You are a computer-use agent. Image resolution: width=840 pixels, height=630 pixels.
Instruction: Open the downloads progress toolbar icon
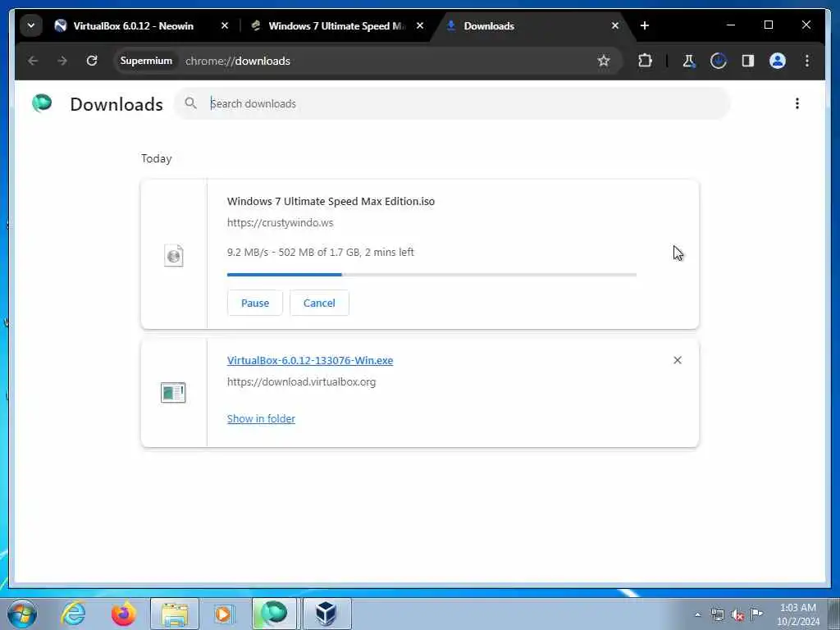pyautogui.click(x=719, y=61)
